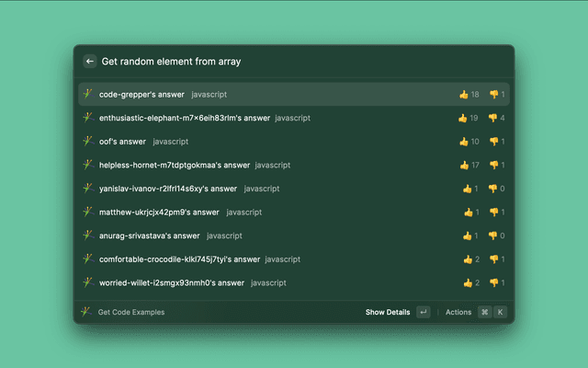588x368 pixels.
Task: Click the K key shortcut badge
Action: [x=501, y=312]
